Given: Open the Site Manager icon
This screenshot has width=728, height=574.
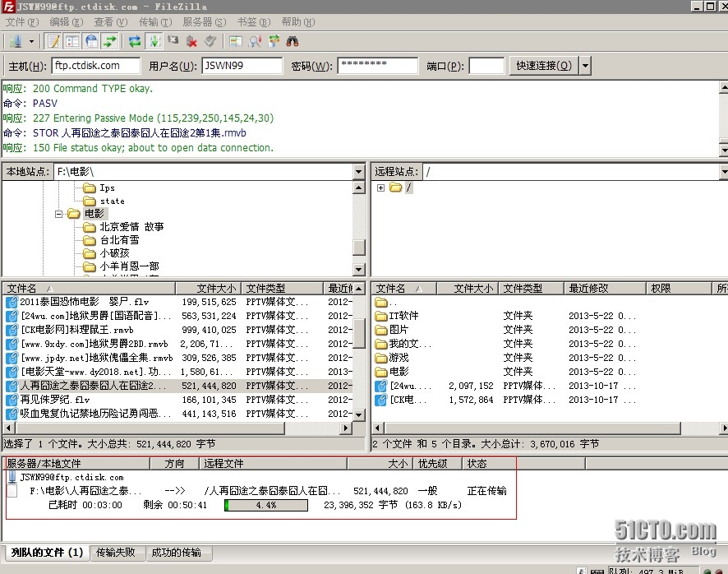Looking at the screenshot, I should pyautogui.click(x=16, y=41).
